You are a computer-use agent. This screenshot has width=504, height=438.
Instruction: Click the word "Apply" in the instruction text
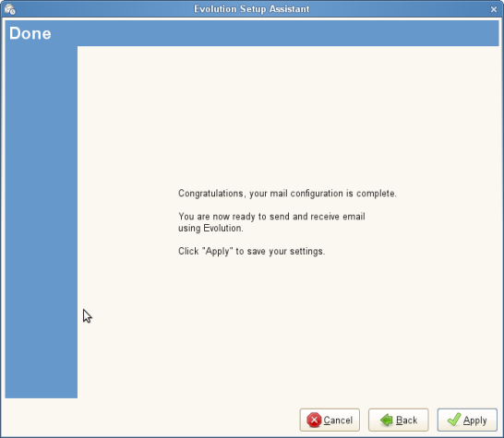coord(218,251)
